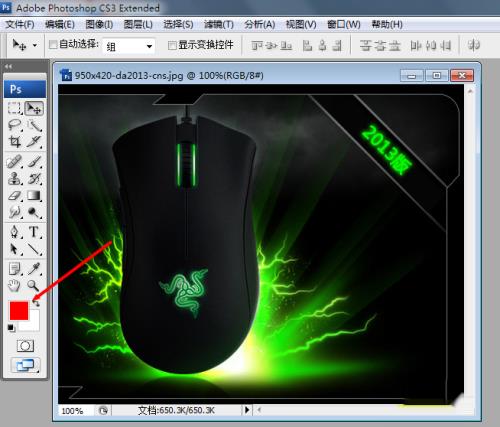The height and width of the screenshot is (427, 500).
Task: Click Align Right Edges in options bar
Action: pos(337,45)
